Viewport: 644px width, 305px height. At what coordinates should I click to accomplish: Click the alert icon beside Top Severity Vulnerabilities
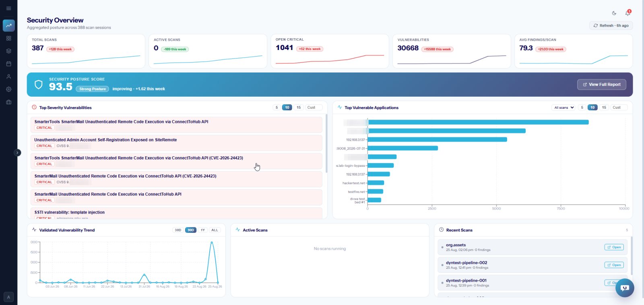34,107
